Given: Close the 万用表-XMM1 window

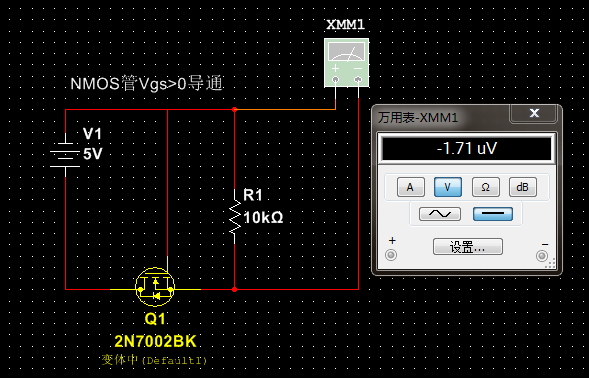Looking at the screenshot, I should pos(534,113).
